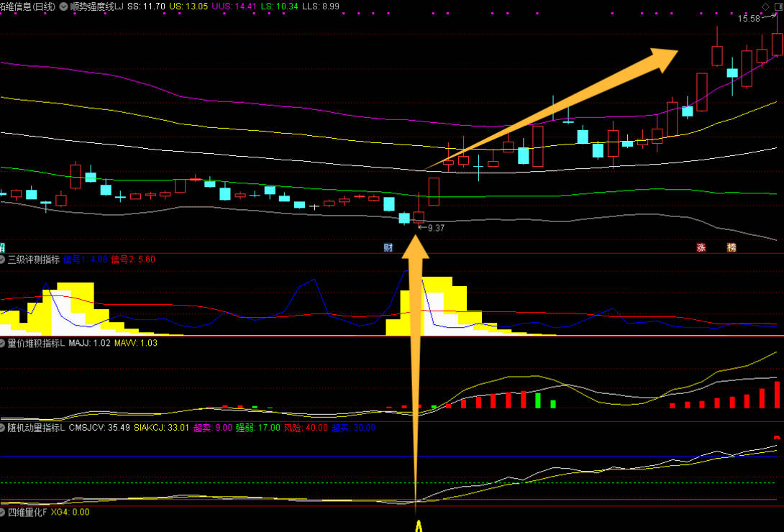Click the panel layout icon at top right
Image resolution: width=784 pixels, height=532 pixels.
coord(778,6)
